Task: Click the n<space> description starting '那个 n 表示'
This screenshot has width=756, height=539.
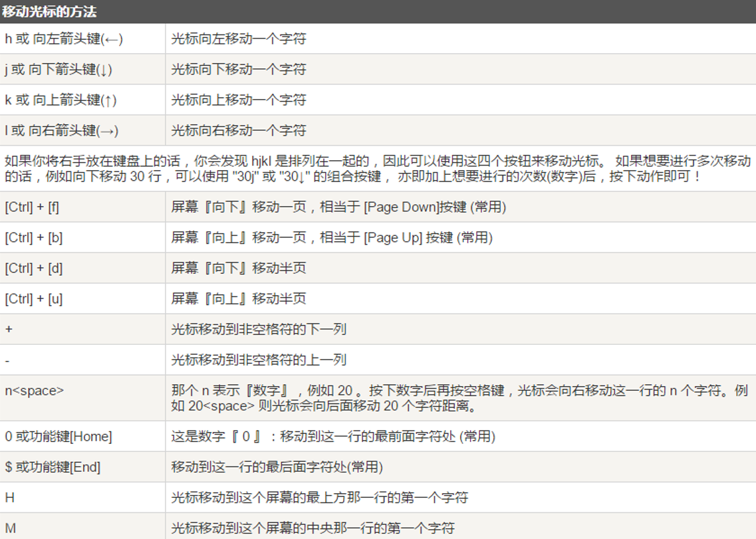Action: point(459,398)
